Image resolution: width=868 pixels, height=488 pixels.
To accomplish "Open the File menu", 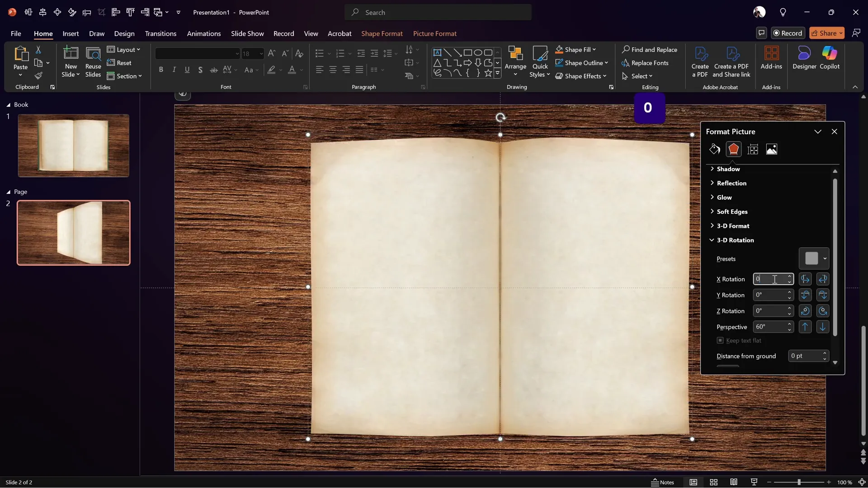I will (16, 33).
